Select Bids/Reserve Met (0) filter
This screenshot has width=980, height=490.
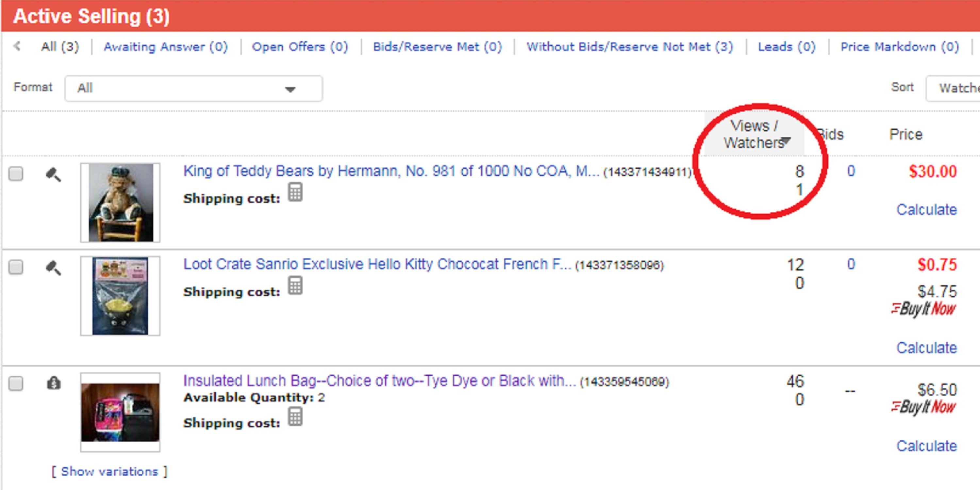pyautogui.click(x=438, y=47)
